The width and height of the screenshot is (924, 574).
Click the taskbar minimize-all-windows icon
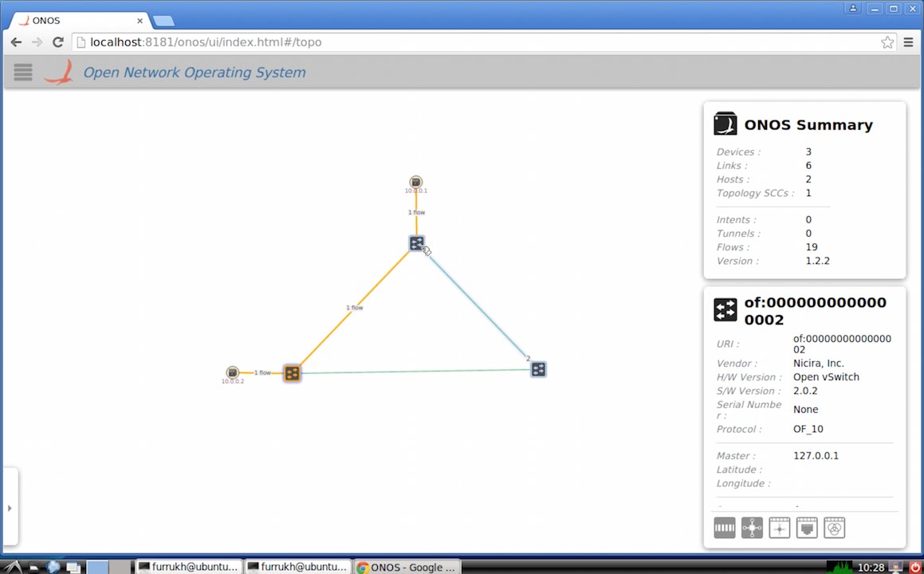(x=73, y=567)
